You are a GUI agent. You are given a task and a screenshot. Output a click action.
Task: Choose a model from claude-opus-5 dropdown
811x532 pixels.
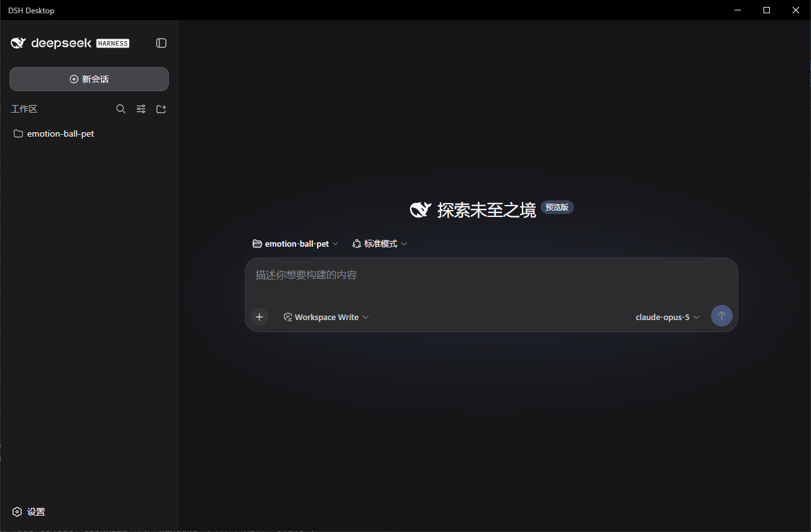coord(667,317)
